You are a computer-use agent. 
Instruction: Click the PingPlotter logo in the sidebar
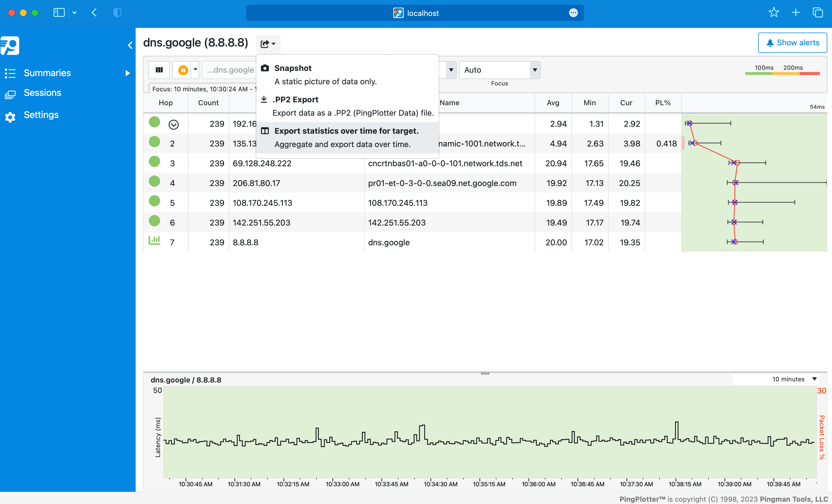click(x=10, y=46)
